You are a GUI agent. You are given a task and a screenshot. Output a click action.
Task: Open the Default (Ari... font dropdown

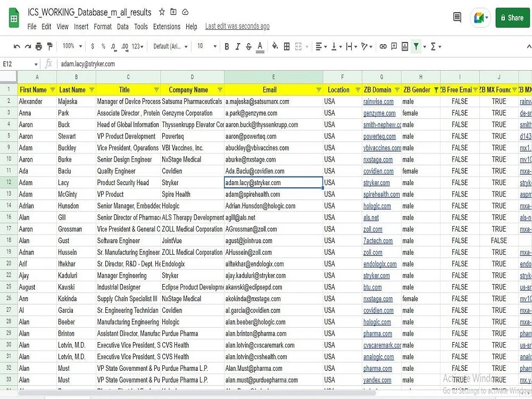(170, 46)
